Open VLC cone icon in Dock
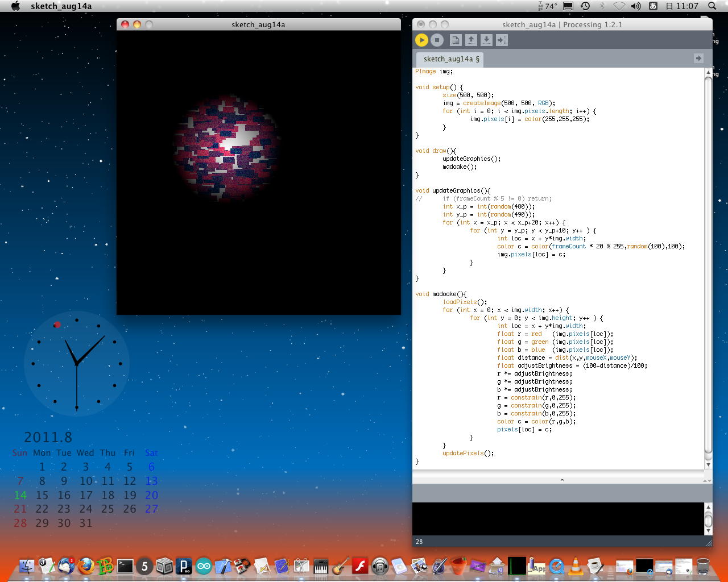The height and width of the screenshot is (582, 728). (x=576, y=566)
